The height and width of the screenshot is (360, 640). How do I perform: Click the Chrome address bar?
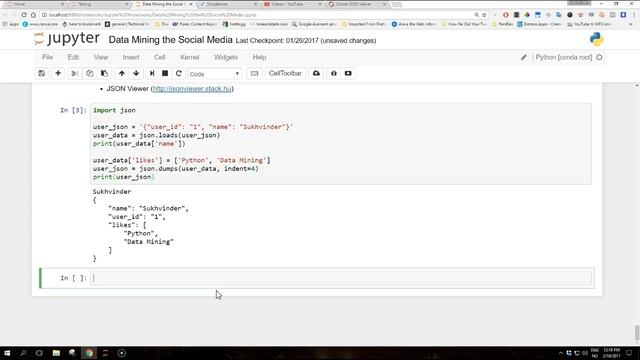(258, 15)
